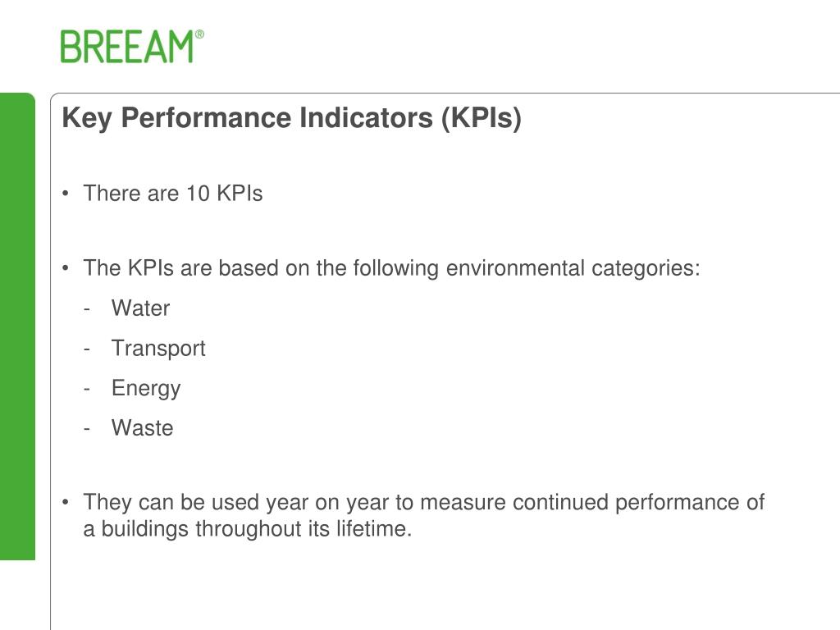840x630 pixels.
Task: Click the bullet before 'The KPIs are based'
Action: (x=66, y=268)
